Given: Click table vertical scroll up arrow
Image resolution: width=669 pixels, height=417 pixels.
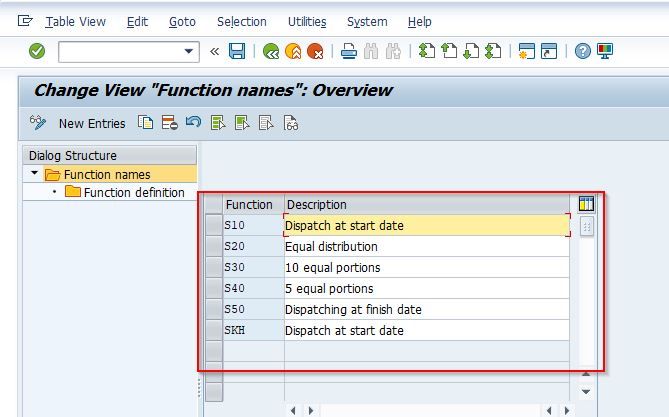Looking at the screenshot, I should (x=586, y=373).
